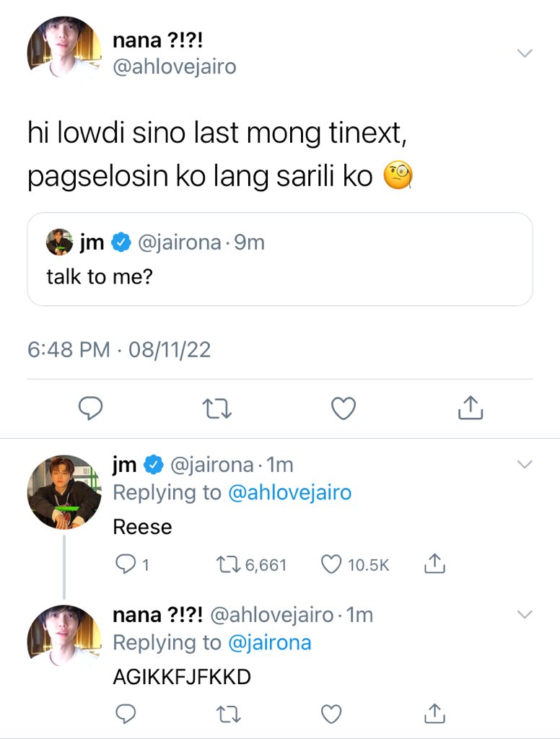Like jm's Reese reply with 10.5K likes
This screenshot has width=560, height=739.
click(x=355, y=564)
